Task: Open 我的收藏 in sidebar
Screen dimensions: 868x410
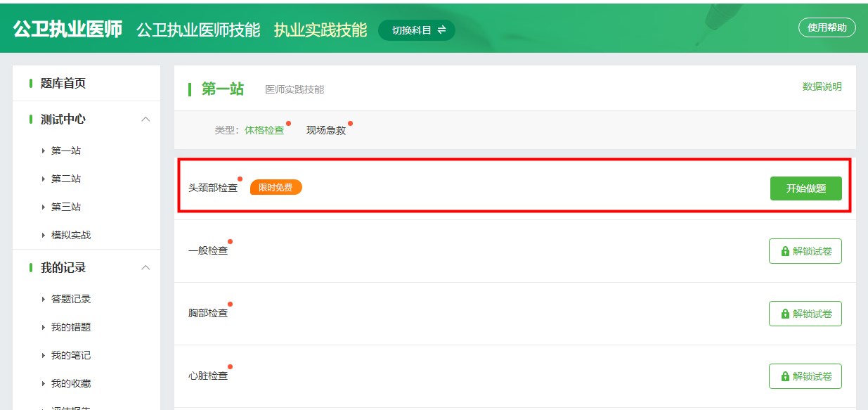Action: (x=70, y=383)
